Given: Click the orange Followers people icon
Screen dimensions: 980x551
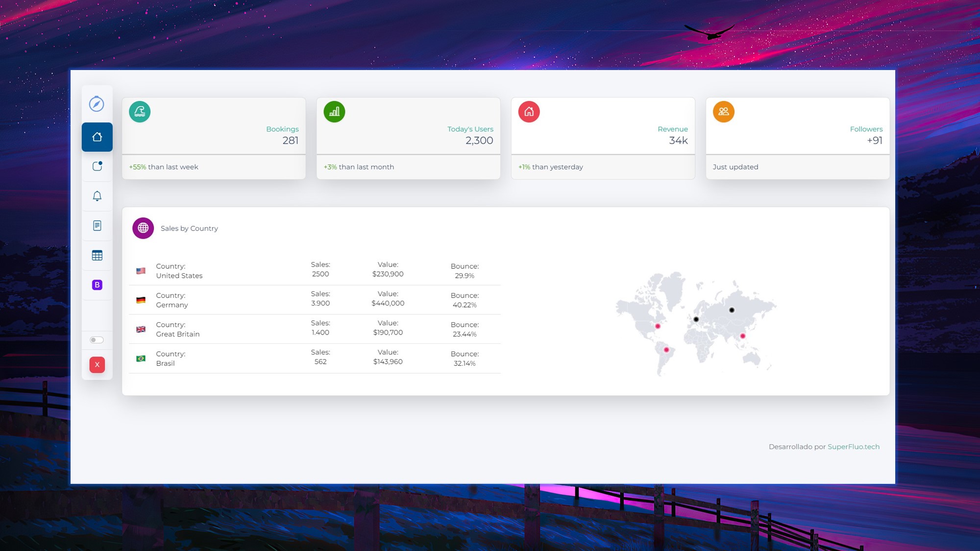Looking at the screenshot, I should click(x=723, y=112).
